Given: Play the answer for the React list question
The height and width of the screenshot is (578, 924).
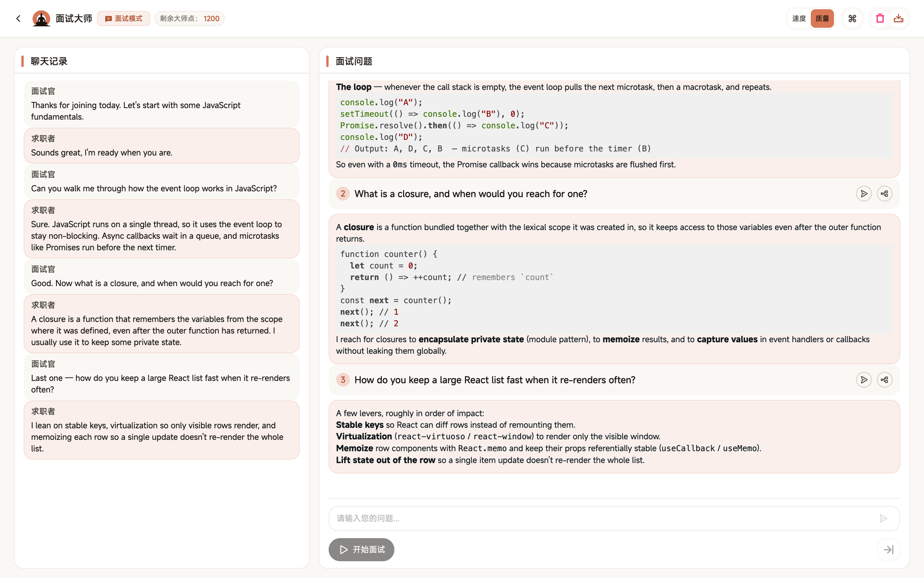Looking at the screenshot, I should coord(864,380).
